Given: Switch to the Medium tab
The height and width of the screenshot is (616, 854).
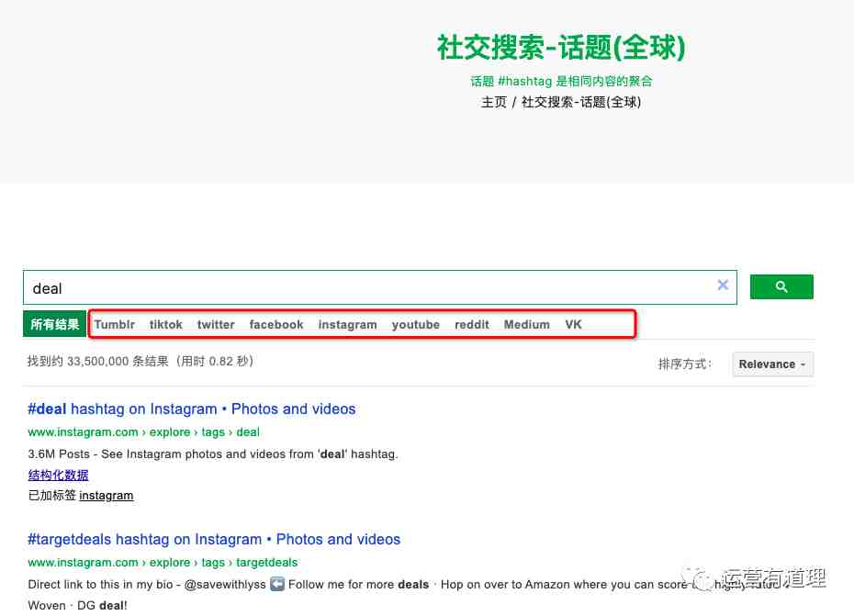Looking at the screenshot, I should pyautogui.click(x=527, y=325).
